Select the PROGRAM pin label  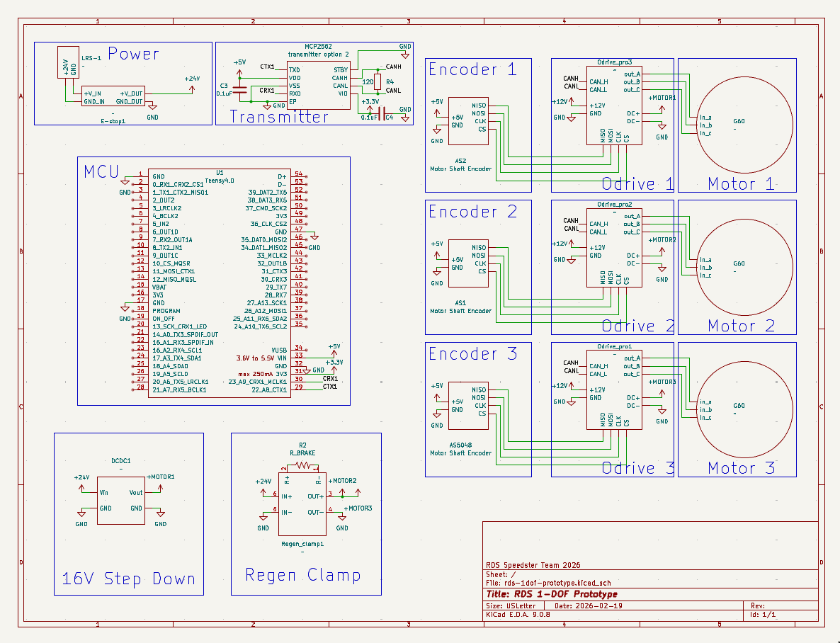coord(166,311)
